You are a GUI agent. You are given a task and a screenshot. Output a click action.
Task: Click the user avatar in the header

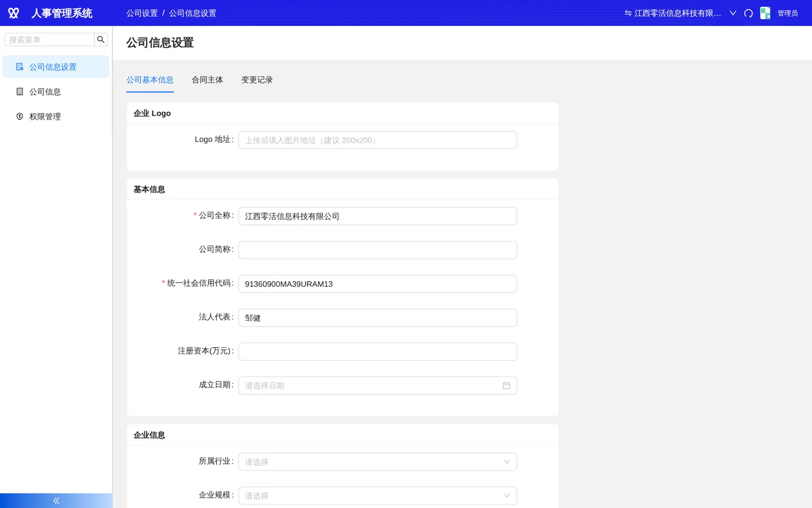765,13
